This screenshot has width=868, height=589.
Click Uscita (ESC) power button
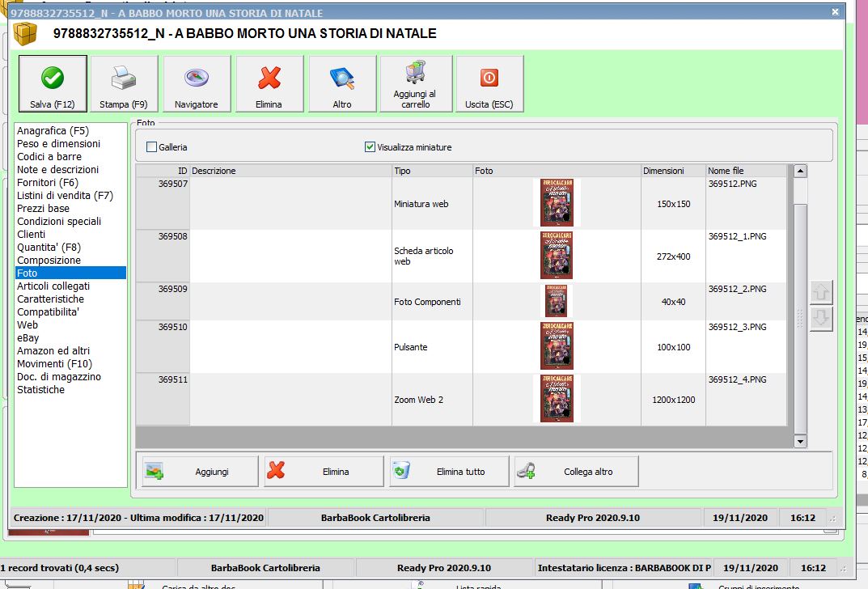489,83
